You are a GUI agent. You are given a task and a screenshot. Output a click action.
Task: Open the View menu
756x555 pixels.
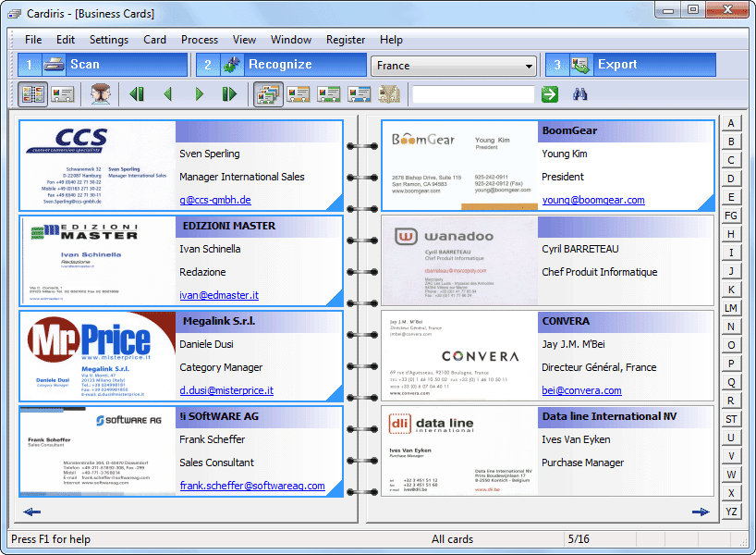(244, 40)
